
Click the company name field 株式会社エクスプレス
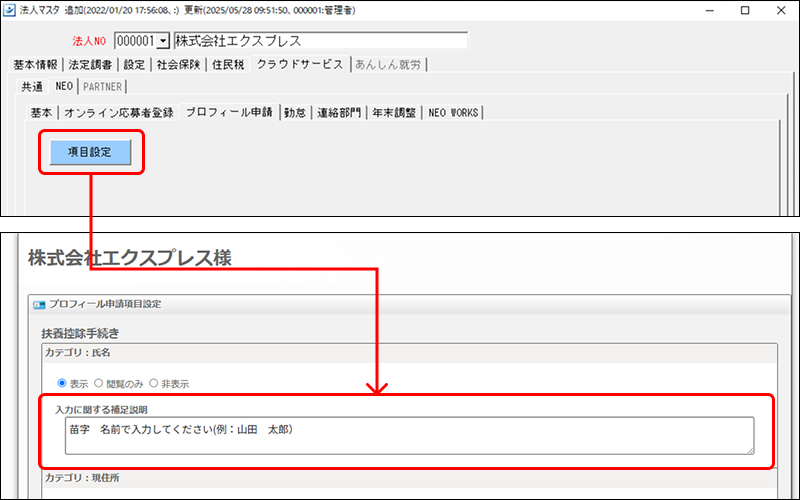320,41
